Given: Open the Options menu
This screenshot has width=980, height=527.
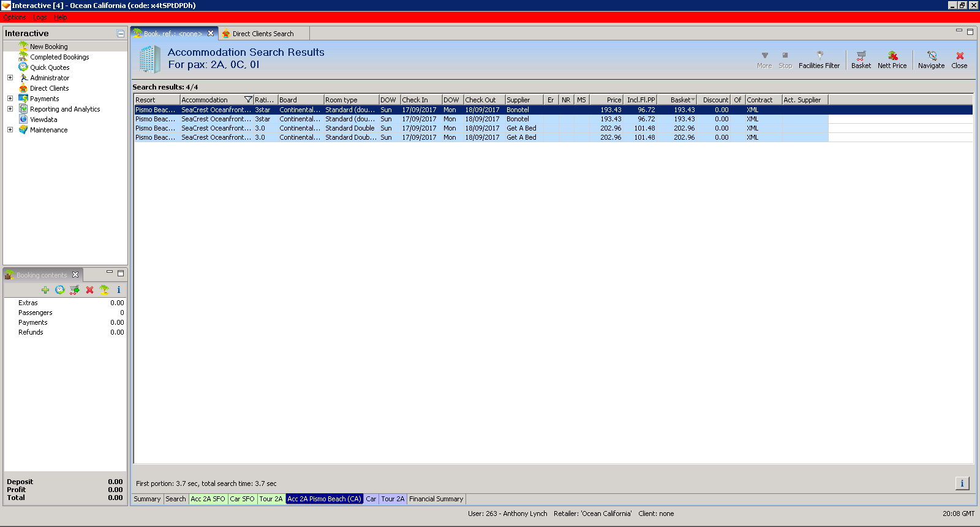Looking at the screenshot, I should 15,17.
